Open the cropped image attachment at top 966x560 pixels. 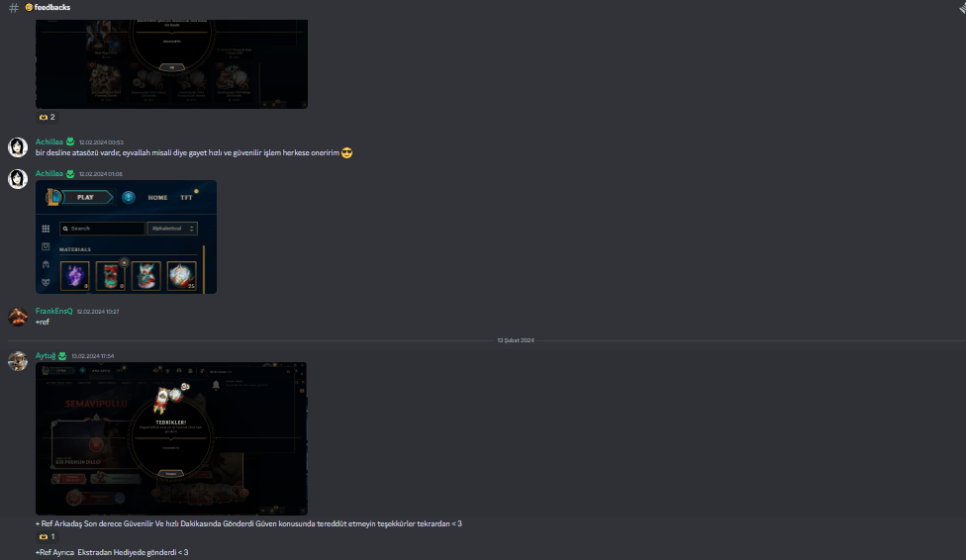[x=171, y=63]
